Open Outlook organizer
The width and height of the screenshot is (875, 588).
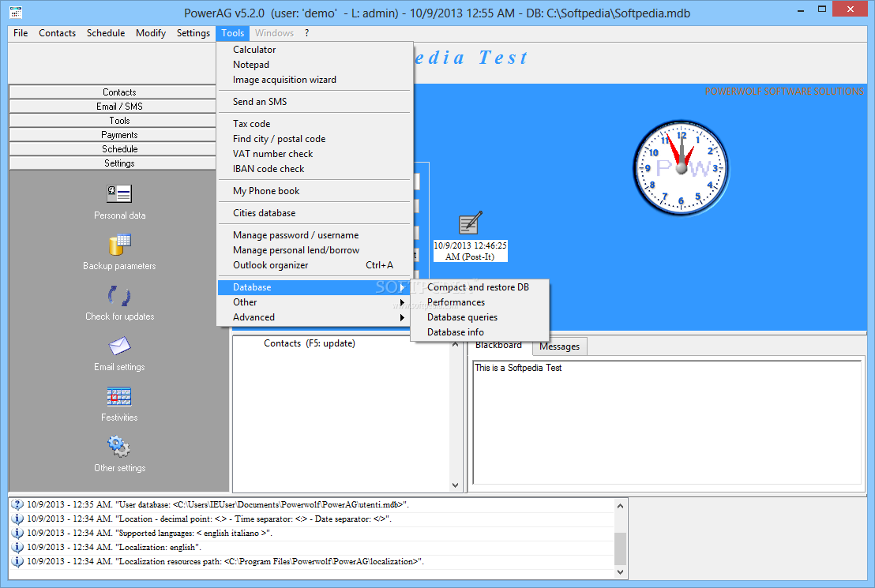[x=314, y=265]
